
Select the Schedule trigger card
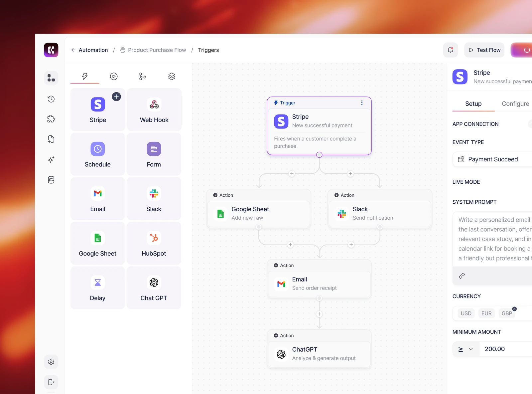coord(97,154)
